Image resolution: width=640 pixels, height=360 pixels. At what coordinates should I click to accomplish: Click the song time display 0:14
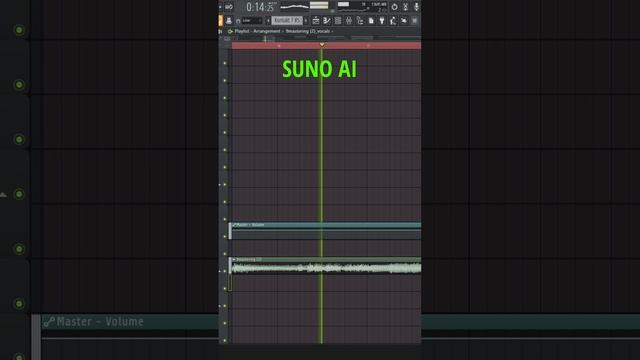pos(260,7)
